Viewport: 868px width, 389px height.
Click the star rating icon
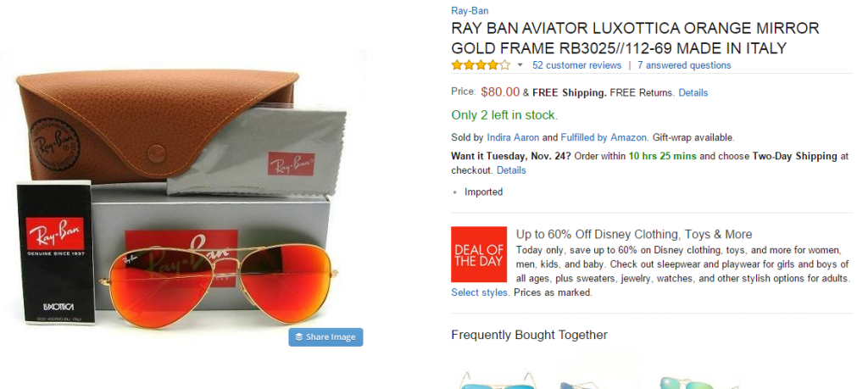(480, 65)
